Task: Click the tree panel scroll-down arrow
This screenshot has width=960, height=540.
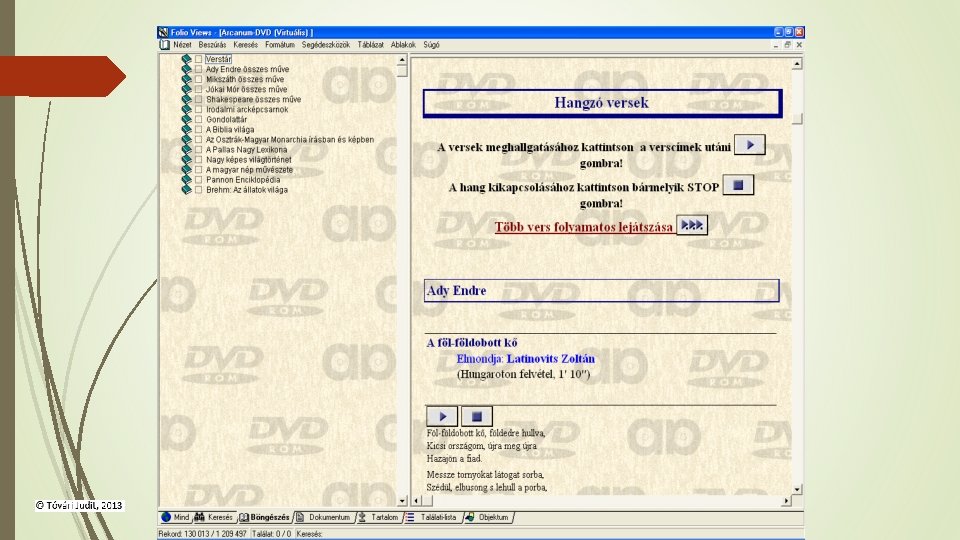Action: pos(402,501)
